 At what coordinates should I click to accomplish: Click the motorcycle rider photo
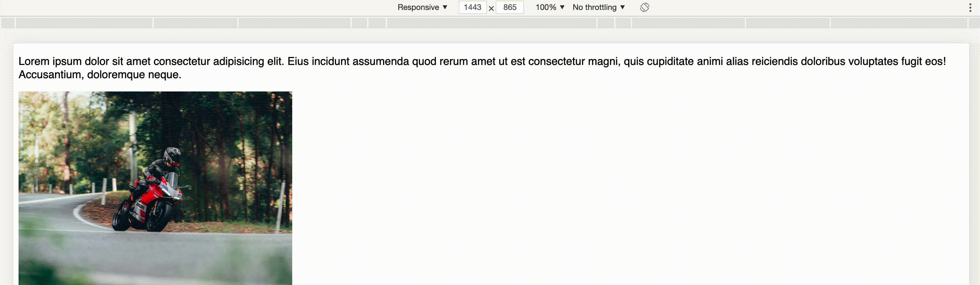155,188
